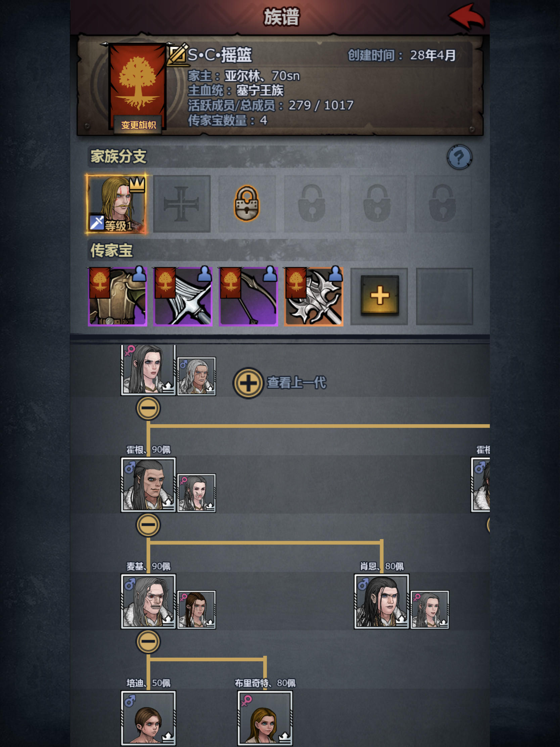Click the orange padlock branch slot
560x747 pixels.
(247, 203)
